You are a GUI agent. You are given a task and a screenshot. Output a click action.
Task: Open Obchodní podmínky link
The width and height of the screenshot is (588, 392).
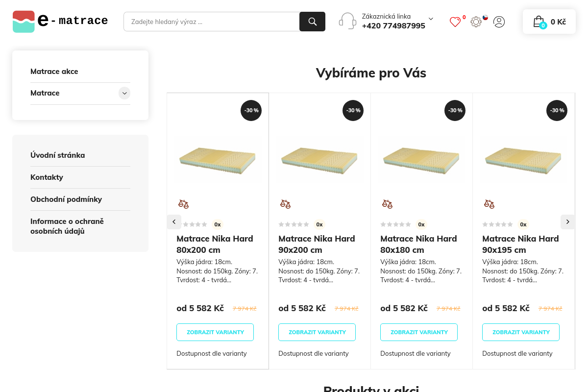point(66,199)
